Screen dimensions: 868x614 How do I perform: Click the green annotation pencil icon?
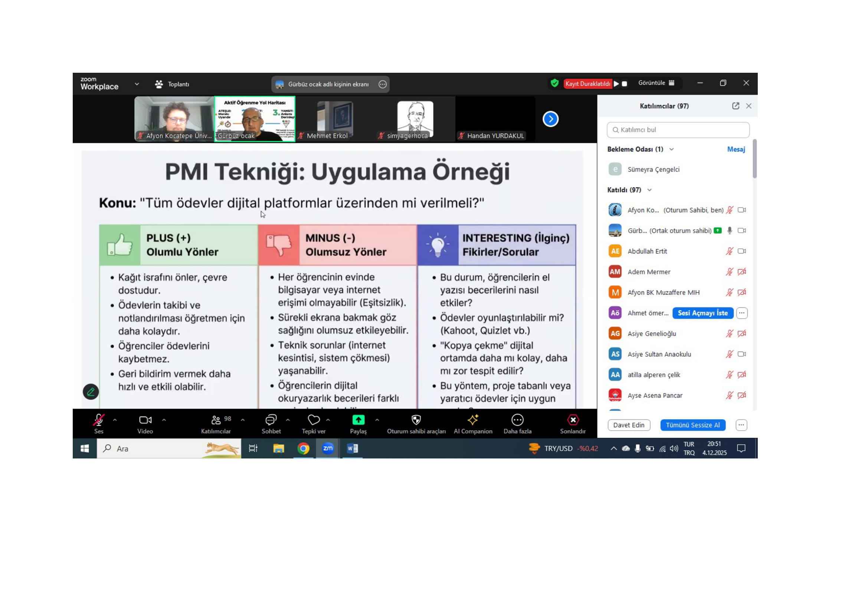pos(91,392)
